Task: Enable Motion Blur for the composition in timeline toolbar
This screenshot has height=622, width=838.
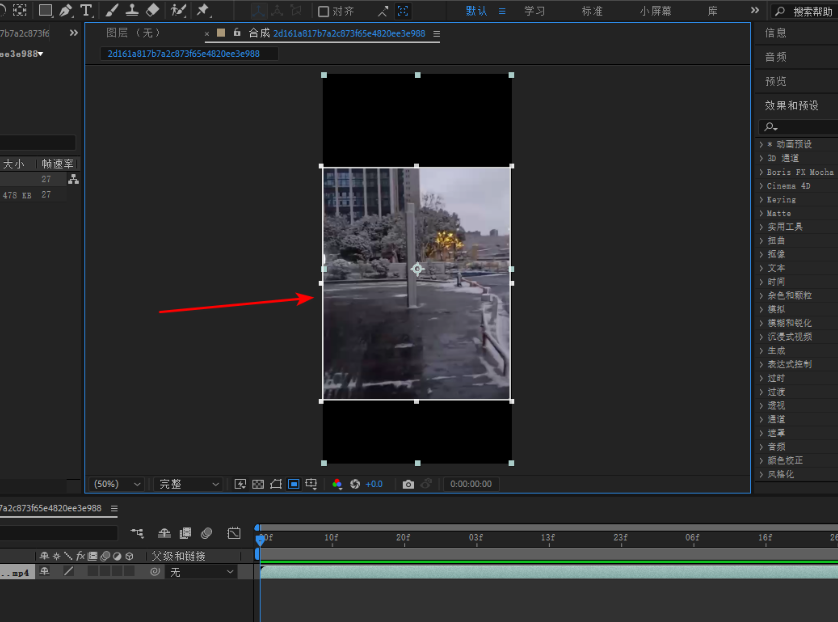Action: tap(206, 533)
